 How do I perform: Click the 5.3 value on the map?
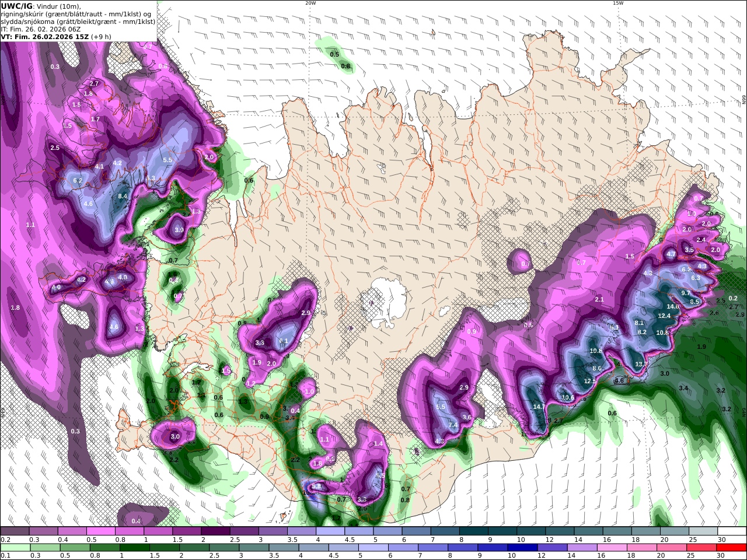click(151, 178)
